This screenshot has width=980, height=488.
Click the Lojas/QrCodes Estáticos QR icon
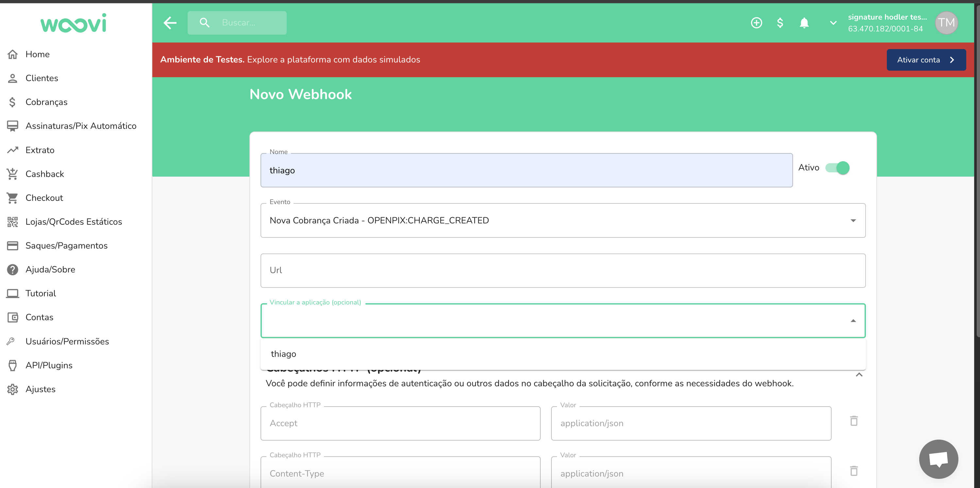click(x=12, y=221)
